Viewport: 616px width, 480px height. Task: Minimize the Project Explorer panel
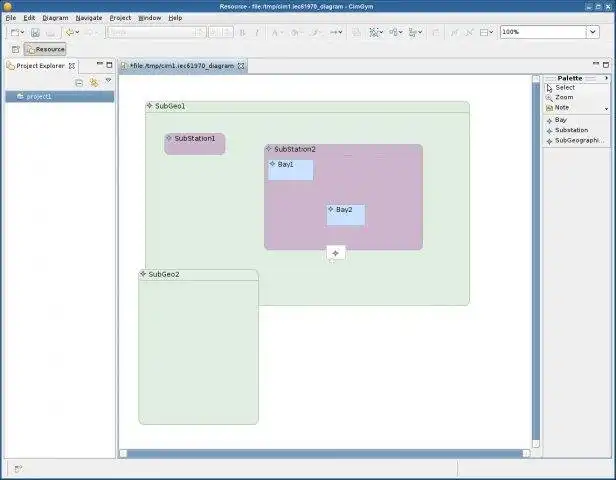(100, 64)
